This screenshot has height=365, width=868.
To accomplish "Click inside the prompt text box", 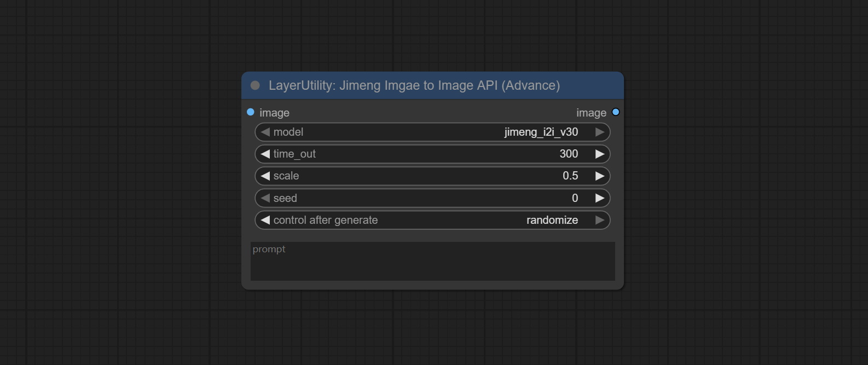I will pyautogui.click(x=432, y=263).
